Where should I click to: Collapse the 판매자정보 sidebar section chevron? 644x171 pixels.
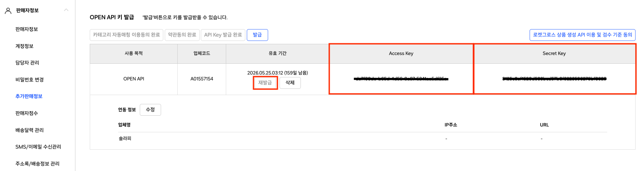click(x=66, y=10)
